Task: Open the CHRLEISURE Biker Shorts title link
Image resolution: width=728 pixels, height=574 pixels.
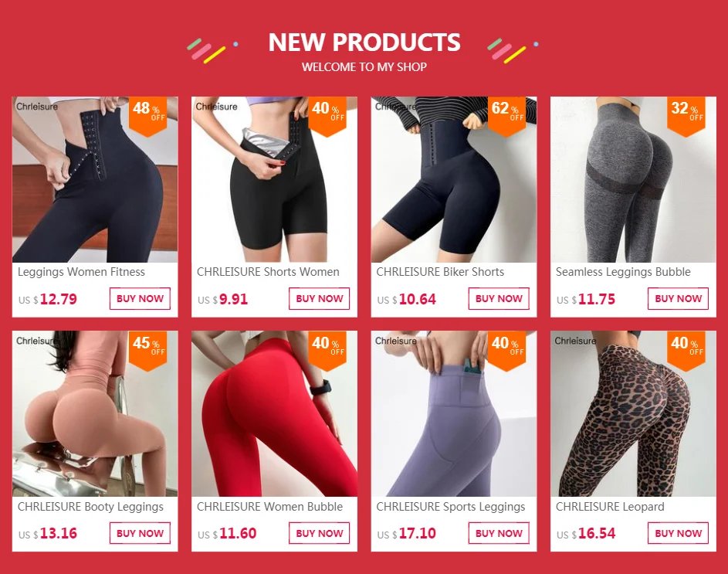Action: [x=440, y=272]
